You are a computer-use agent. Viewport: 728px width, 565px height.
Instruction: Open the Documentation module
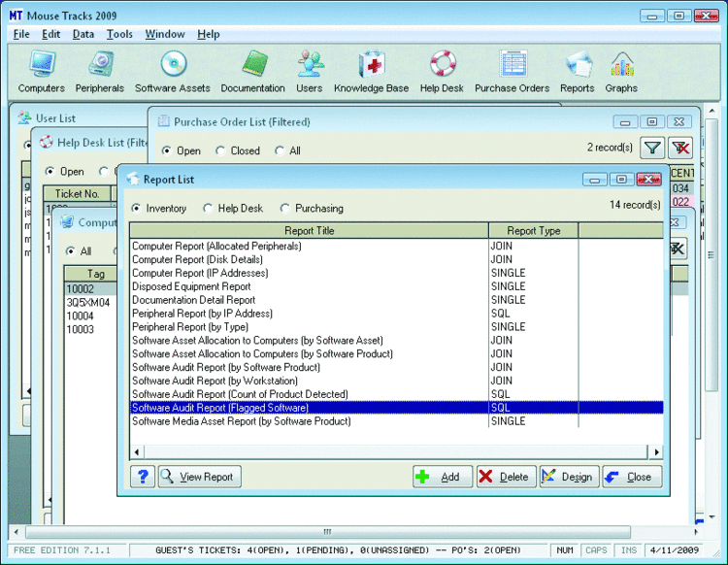[252, 72]
